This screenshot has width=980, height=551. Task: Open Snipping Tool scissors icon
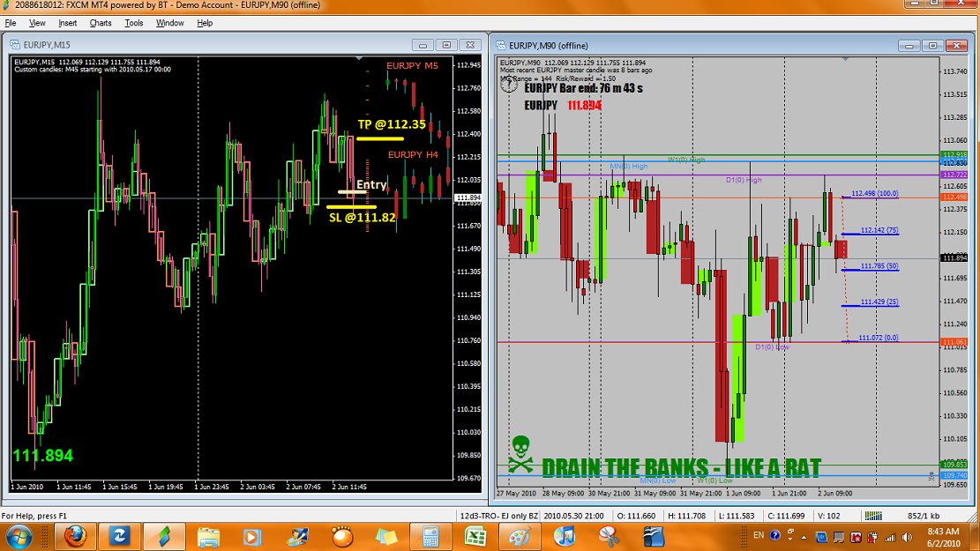[609, 537]
